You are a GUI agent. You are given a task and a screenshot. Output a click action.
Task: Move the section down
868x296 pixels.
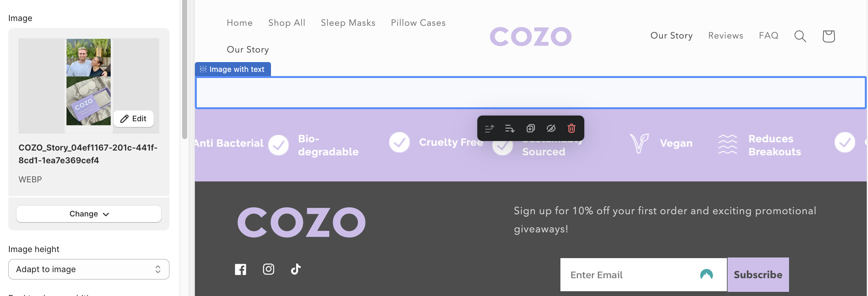pos(509,128)
